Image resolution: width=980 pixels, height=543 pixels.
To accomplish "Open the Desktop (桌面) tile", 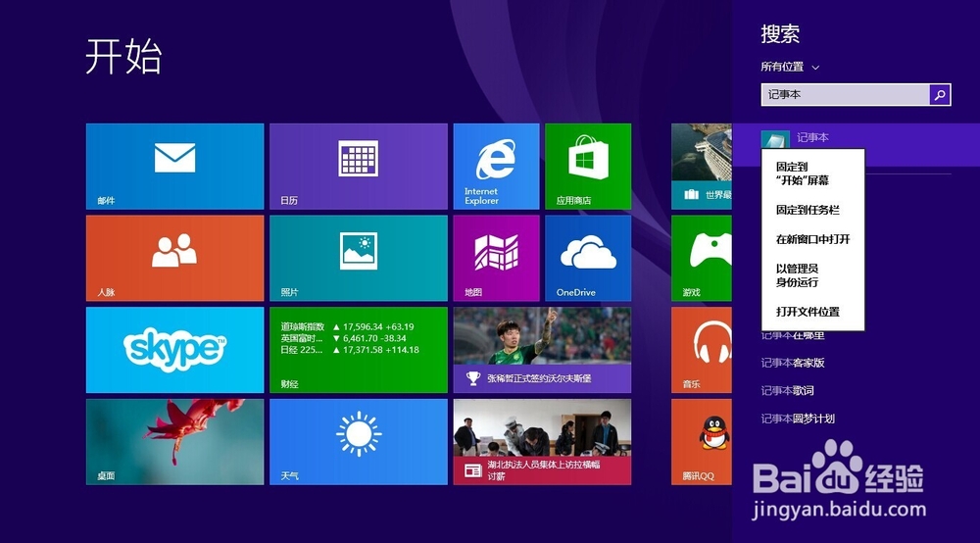I will [175, 442].
